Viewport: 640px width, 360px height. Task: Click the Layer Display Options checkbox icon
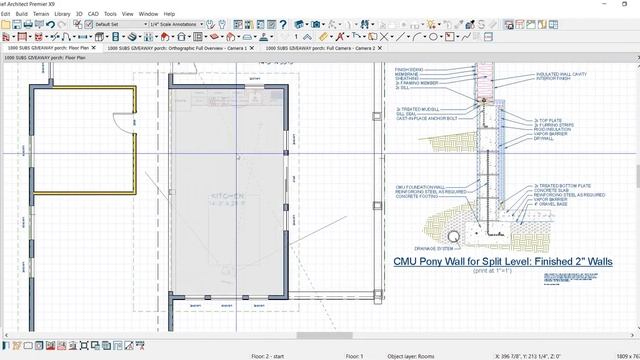(77, 24)
